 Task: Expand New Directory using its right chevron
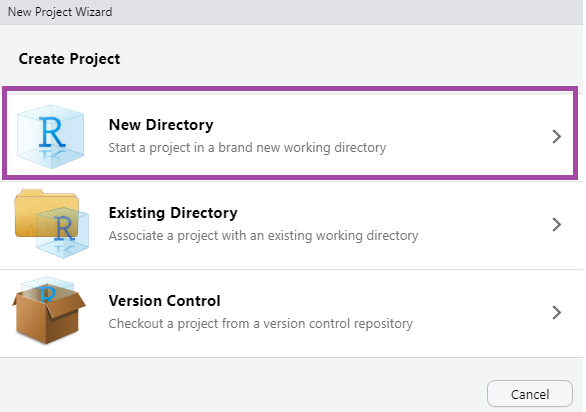[x=556, y=136]
